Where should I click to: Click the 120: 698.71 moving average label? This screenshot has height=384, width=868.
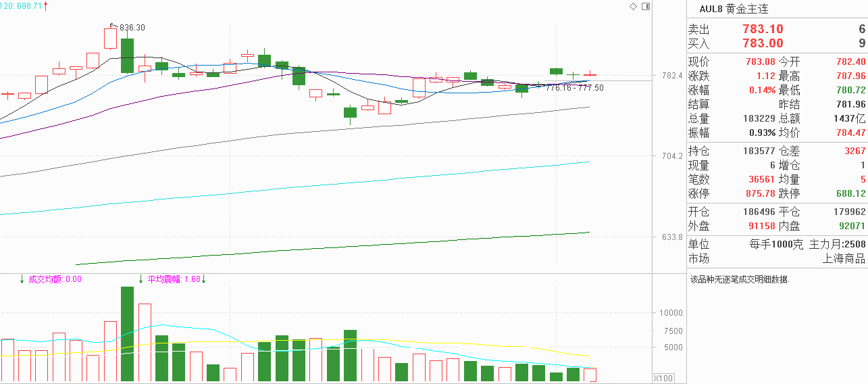[21, 5]
